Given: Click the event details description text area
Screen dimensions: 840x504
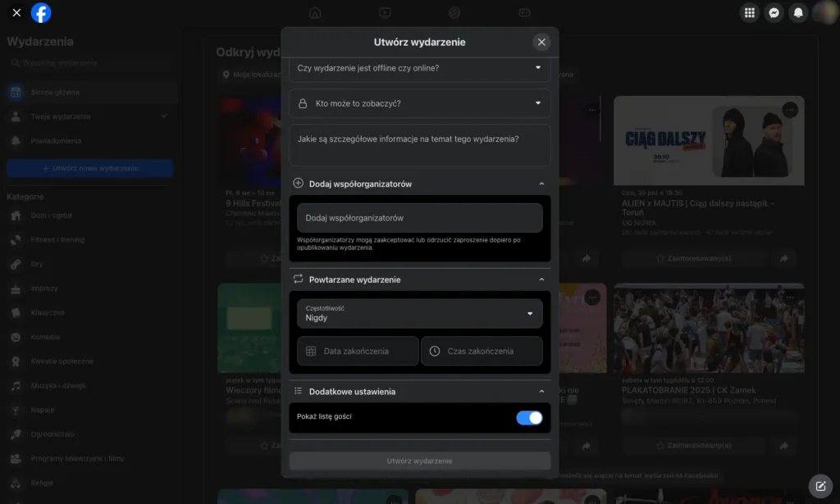Looking at the screenshot, I should (x=419, y=145).
